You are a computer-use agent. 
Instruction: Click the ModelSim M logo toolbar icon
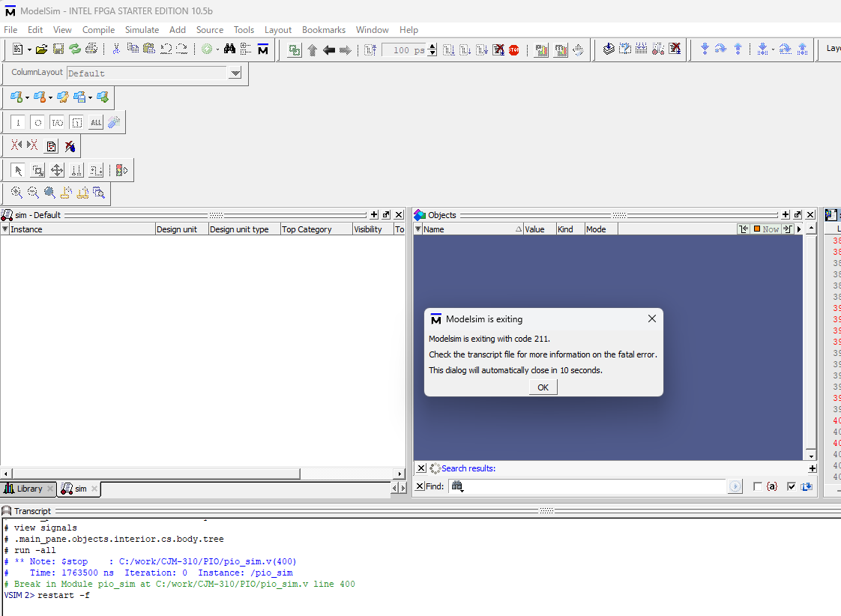click(263, 50)
